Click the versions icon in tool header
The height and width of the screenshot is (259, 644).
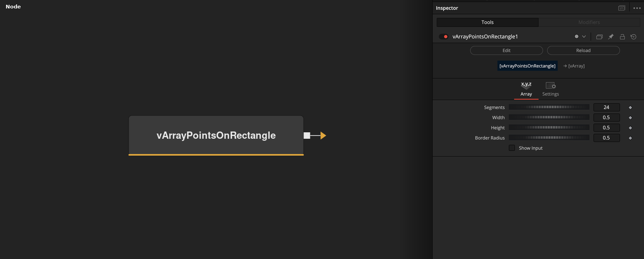click(599, 37)
